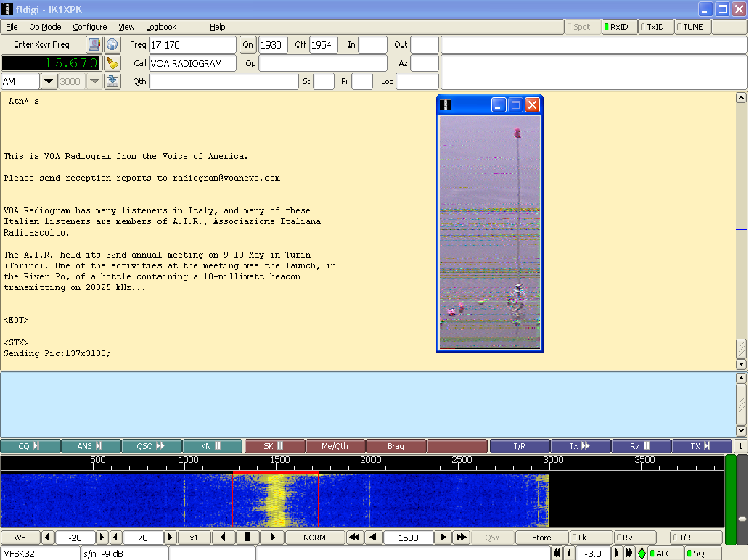Screen dimensions: 749x560
Task: Click the Call field containing VOA RADIOGRAM
Action: coord(192,63)
